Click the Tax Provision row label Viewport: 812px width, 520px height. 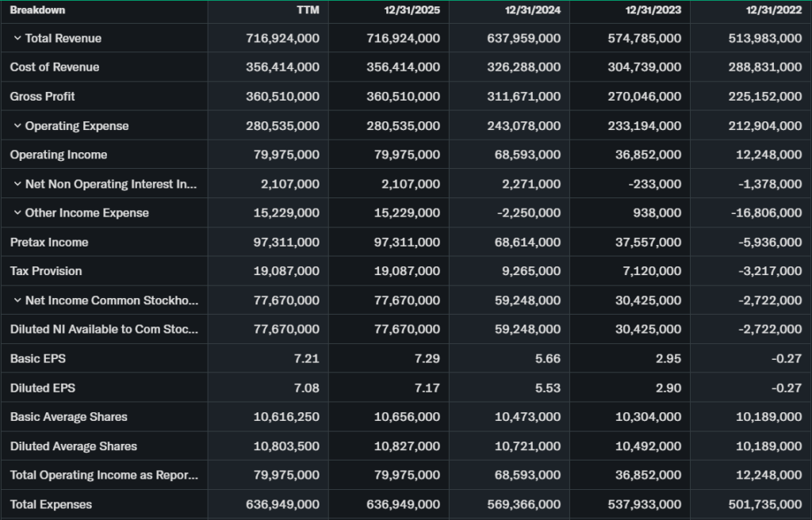(x=46, y=271)
